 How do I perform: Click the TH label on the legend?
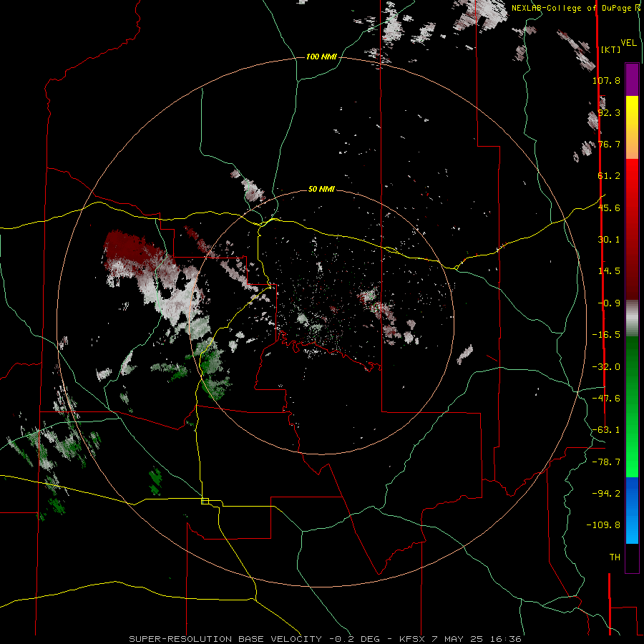(615, 557)
